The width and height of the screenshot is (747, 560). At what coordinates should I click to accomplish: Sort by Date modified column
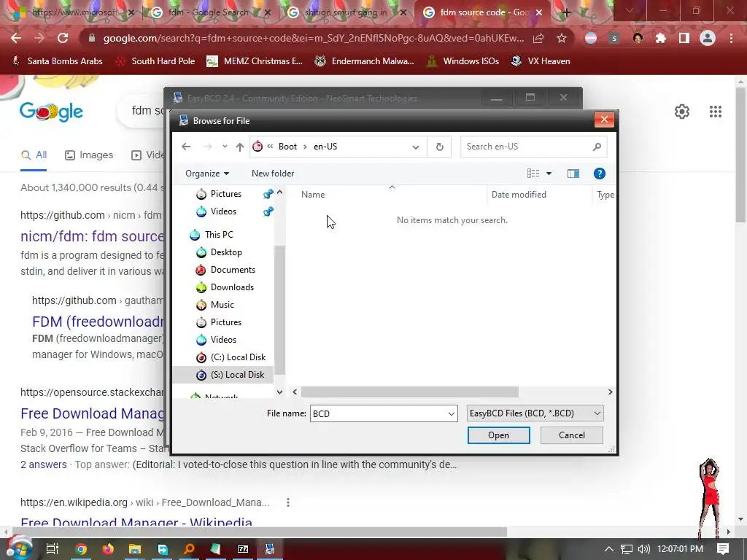519,194
